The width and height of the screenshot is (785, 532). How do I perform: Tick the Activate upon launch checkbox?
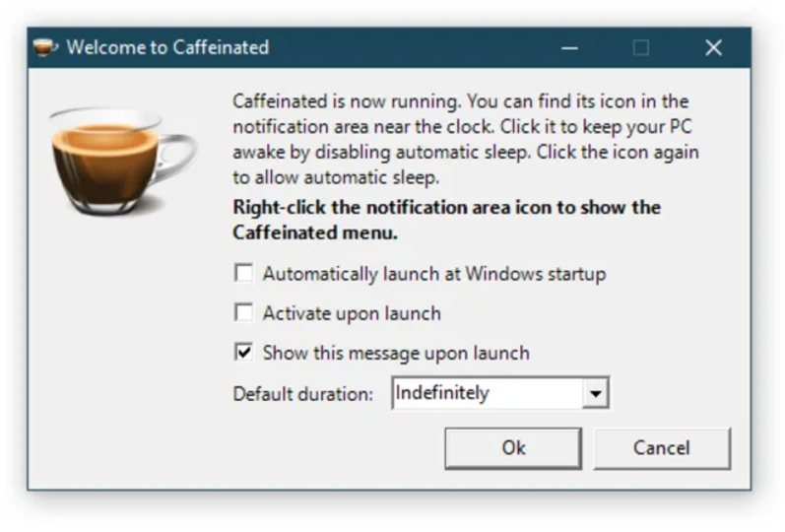coord(244,313)
